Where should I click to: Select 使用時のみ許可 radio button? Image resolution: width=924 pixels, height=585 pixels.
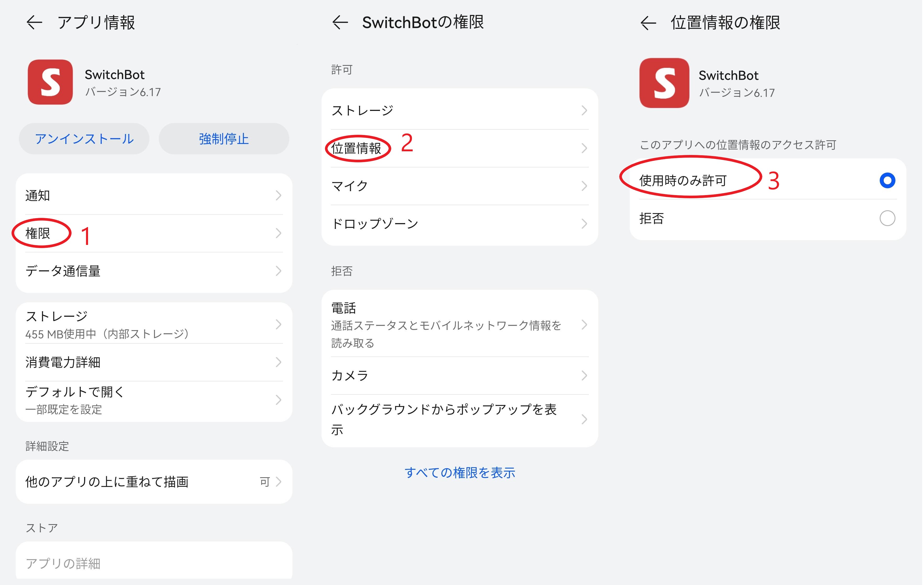tap(887, 180)
